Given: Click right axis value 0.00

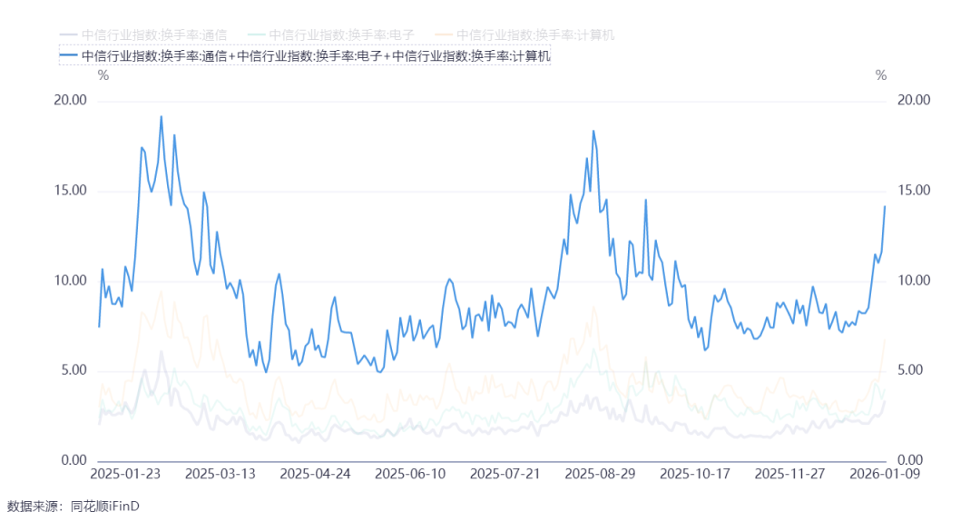Looking at the screenshot, I should click(x=910, y=460).
